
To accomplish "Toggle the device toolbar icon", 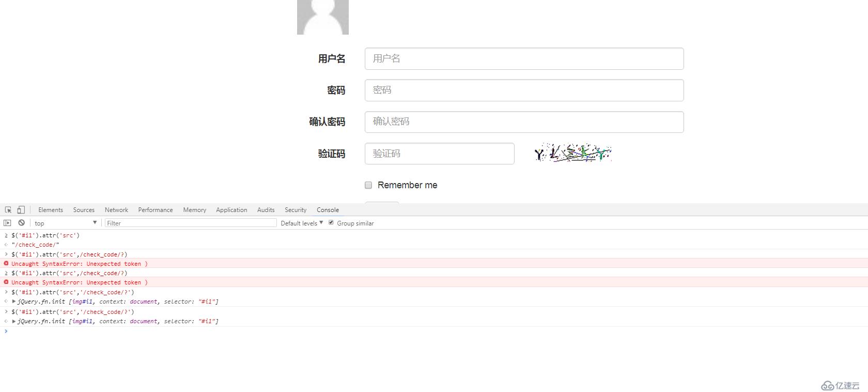I will click(x=21, y=209).
